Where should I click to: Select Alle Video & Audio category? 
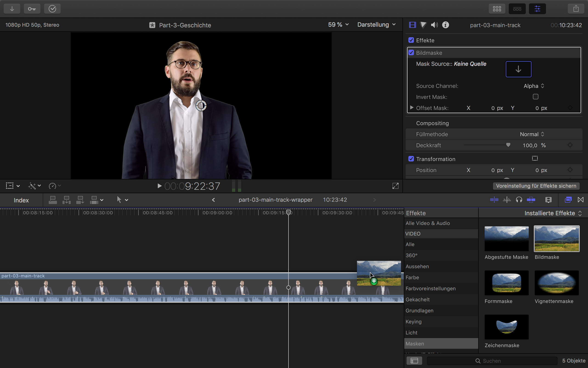441,223
